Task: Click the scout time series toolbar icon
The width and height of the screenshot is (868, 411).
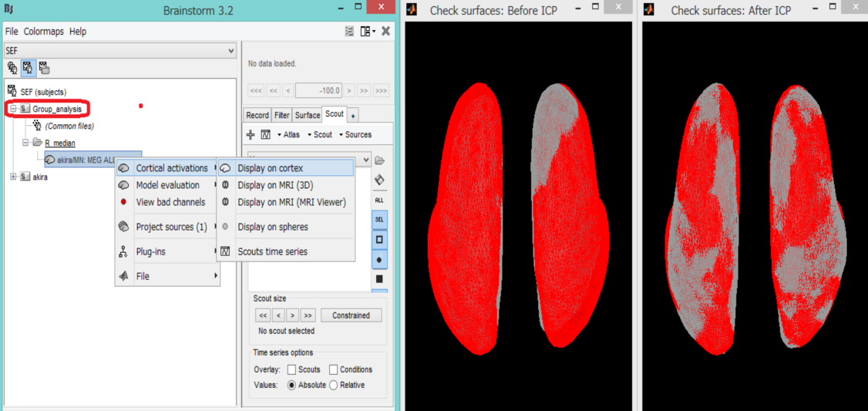Action: tap(265, 135)
